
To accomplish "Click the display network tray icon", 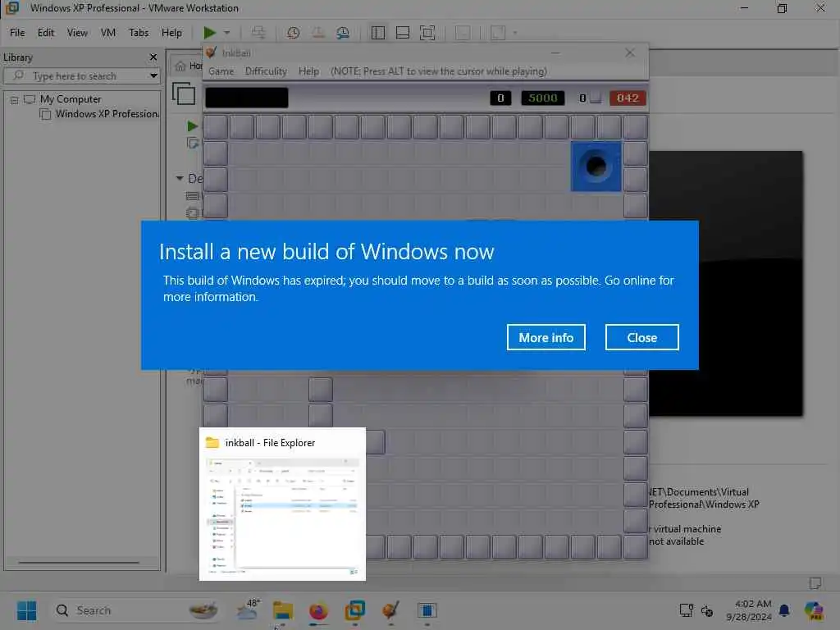I will click(x=686, y=610).
